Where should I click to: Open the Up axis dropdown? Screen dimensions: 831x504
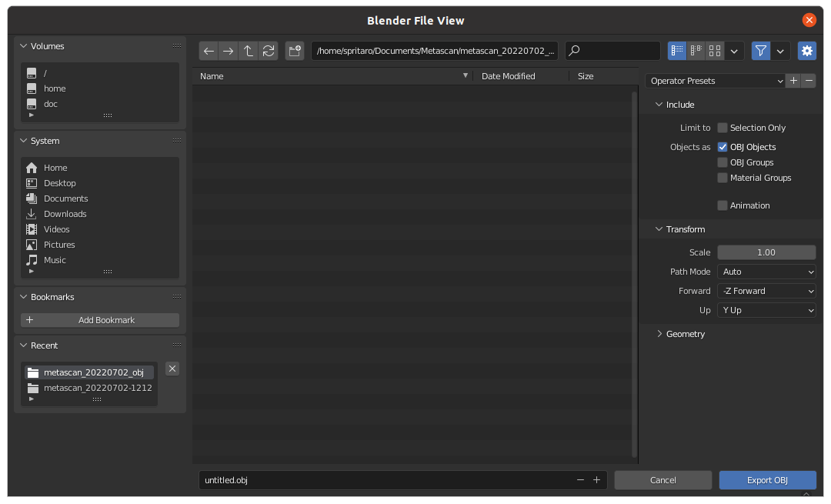[766, 310]
